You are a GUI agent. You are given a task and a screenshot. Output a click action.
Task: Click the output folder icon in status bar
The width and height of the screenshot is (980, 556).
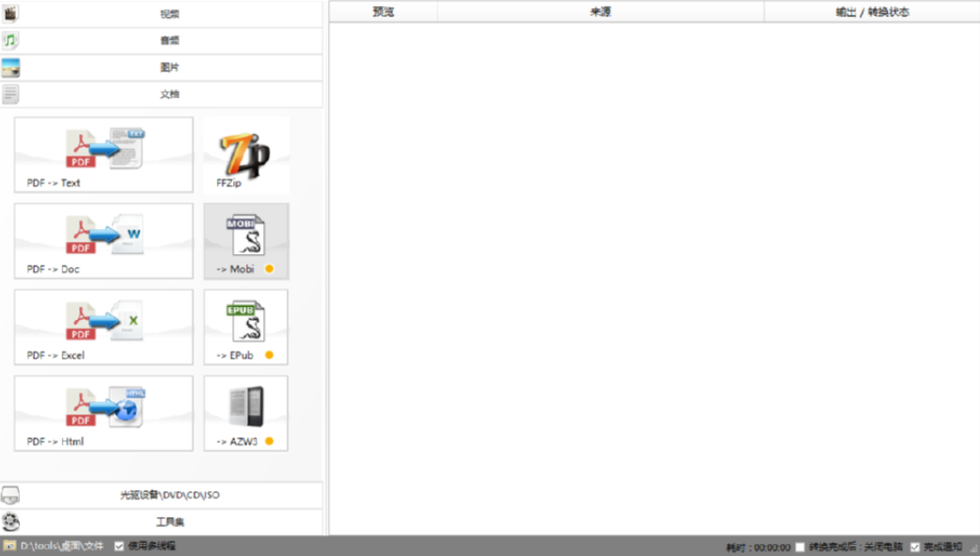point(9,546)
